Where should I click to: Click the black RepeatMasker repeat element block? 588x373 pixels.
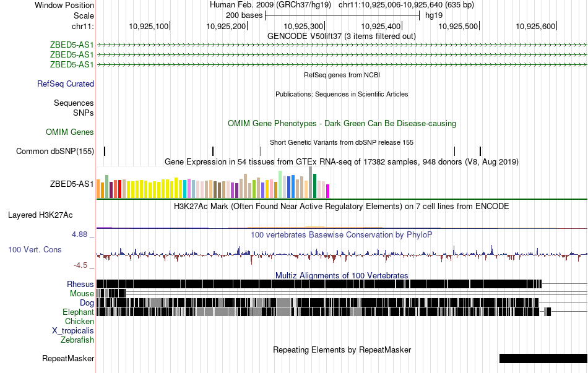543,358
